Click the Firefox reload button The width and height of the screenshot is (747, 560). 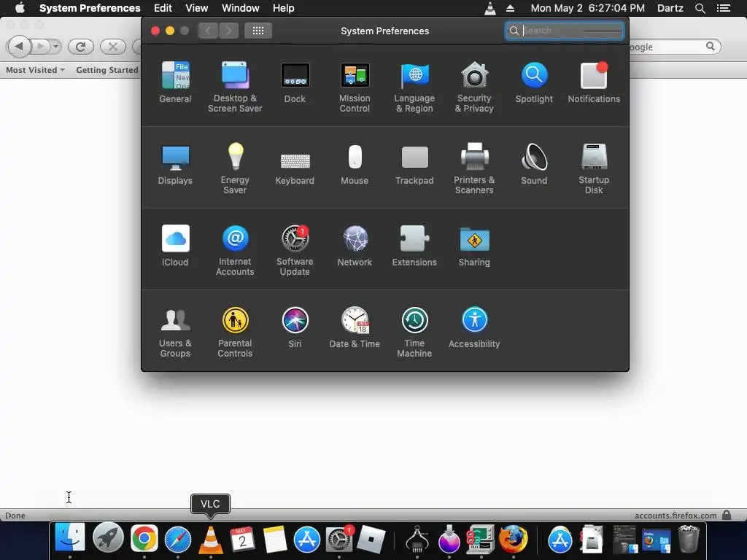(81, 46)
